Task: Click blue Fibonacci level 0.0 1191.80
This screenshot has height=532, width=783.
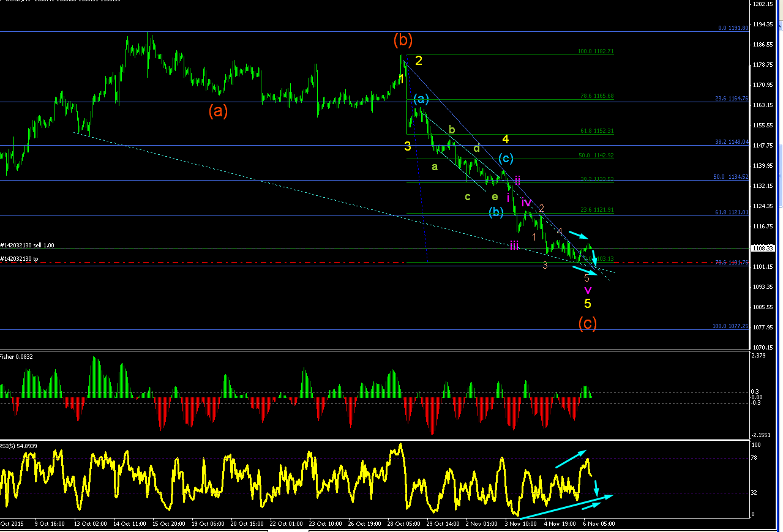Action: (733, 28)
